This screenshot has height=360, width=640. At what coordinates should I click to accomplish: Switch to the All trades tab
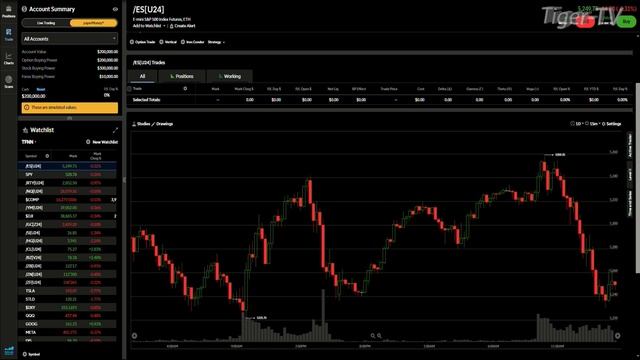pyautogui.click(x=142, y=76)
